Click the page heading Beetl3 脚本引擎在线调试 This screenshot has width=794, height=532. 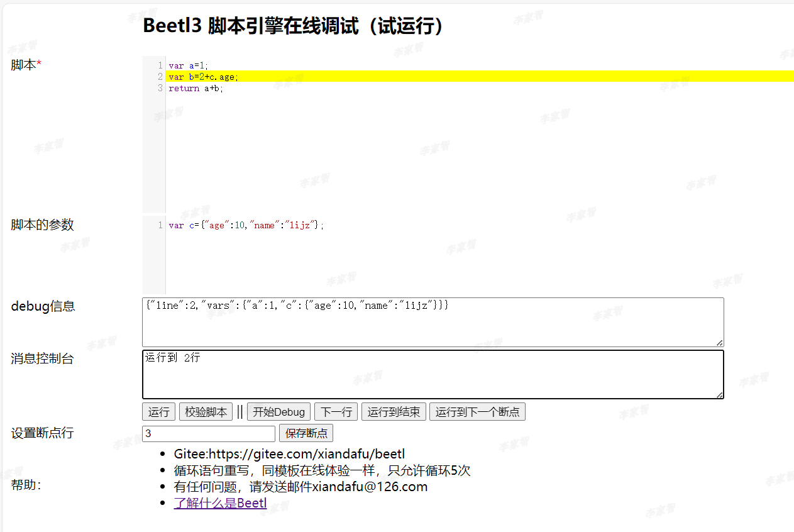[294, 26]
